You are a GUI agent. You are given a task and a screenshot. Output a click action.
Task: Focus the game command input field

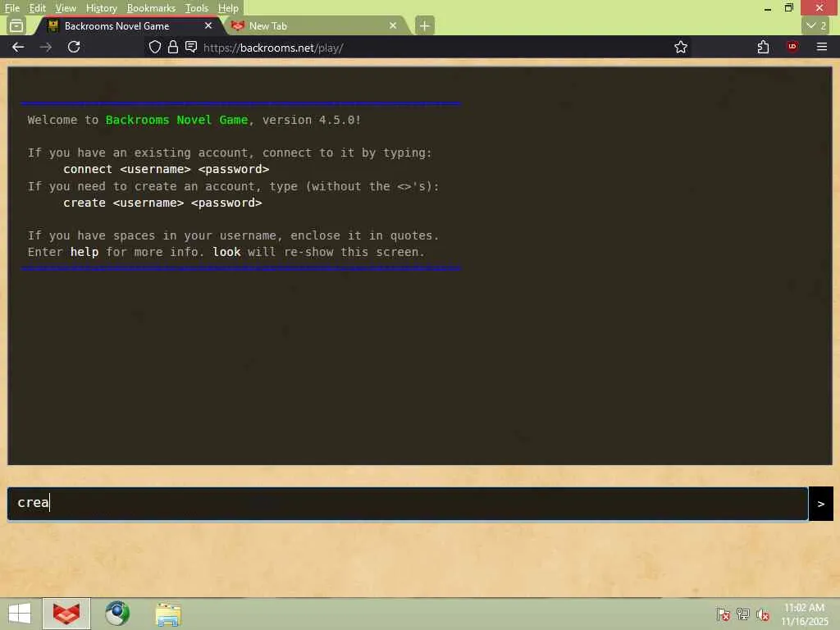[x=407, y=503]
